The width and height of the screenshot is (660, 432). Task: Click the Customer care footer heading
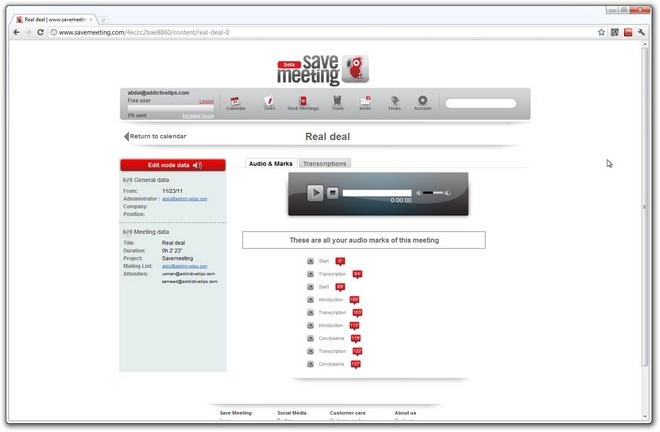point(348,413)
